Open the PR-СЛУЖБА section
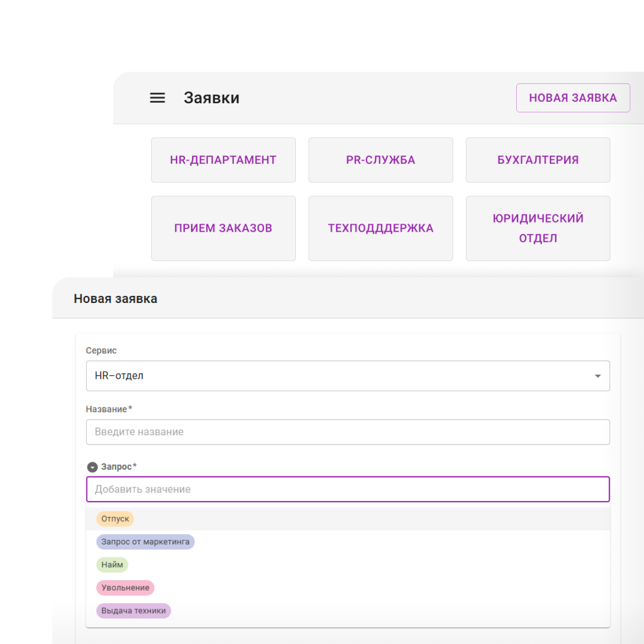Viewport: 644px width, 644px height. tap(381, 160)
